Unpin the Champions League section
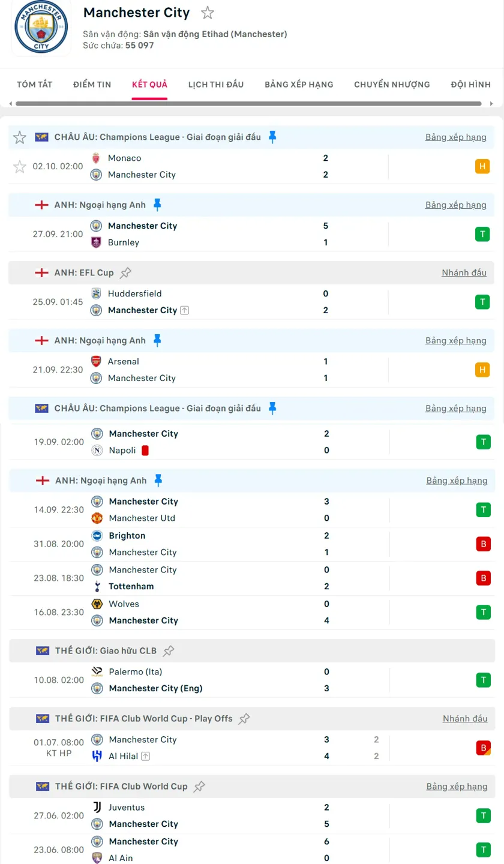The height and width of the screenshot is (864, 504). (x=272, y=137)
